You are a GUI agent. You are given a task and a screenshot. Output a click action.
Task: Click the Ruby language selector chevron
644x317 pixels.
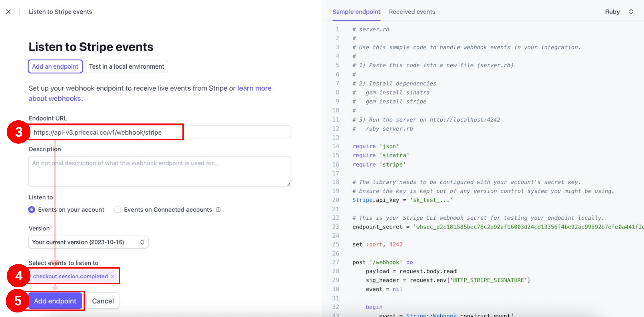coord(631,12)
